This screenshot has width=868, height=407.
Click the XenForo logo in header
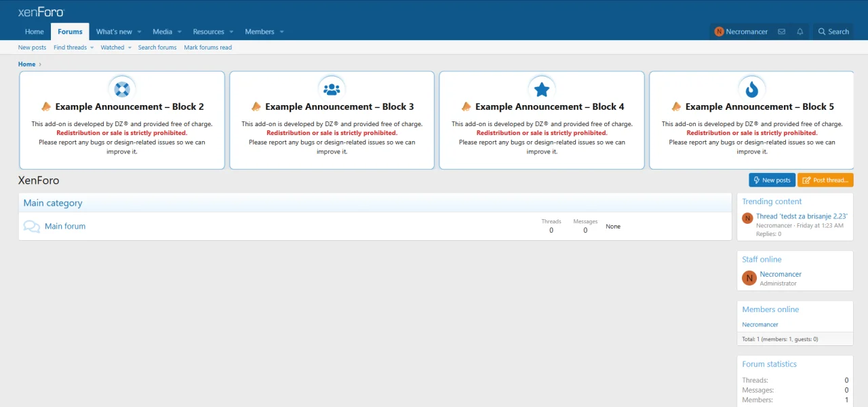point(41,12)
